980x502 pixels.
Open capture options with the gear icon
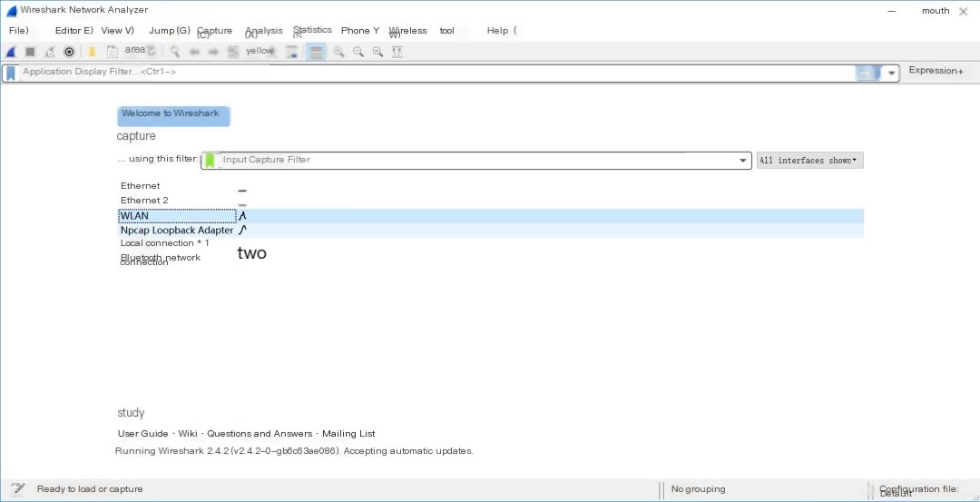69,52
